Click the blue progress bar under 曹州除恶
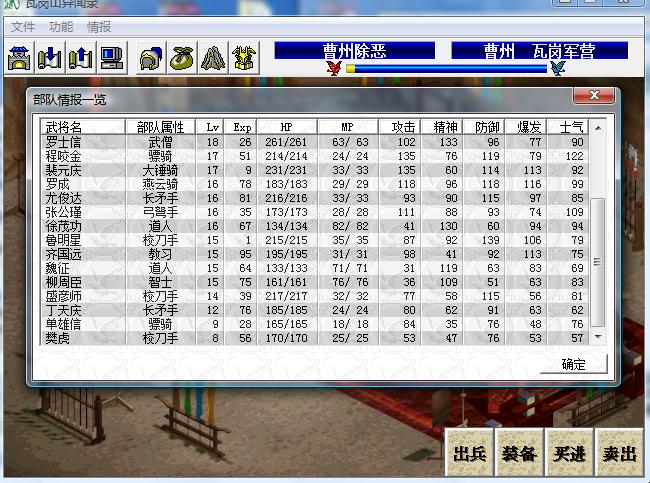The width and height of the screenshot is (650, 483). tap(447, 68)
